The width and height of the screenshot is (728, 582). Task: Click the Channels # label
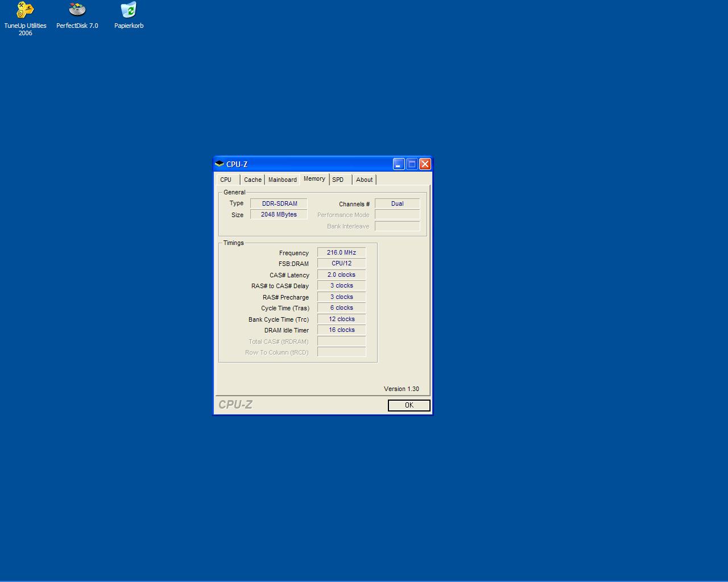[354, 204]
